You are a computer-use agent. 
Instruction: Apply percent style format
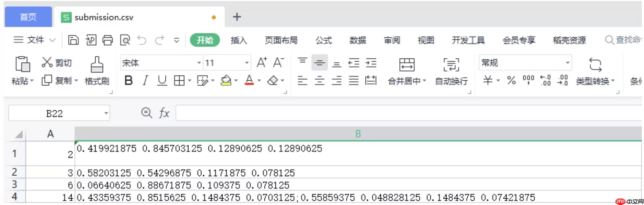pos(511,80)
